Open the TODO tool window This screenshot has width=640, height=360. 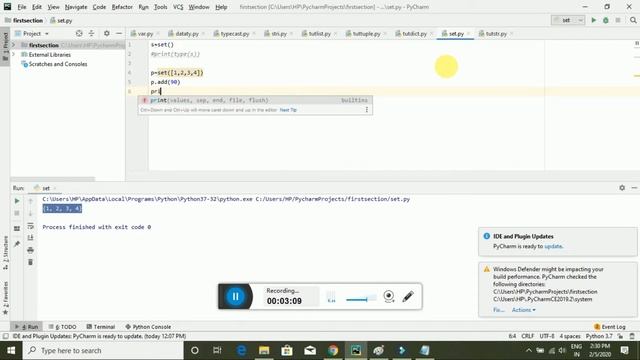[x=62, y=327]
